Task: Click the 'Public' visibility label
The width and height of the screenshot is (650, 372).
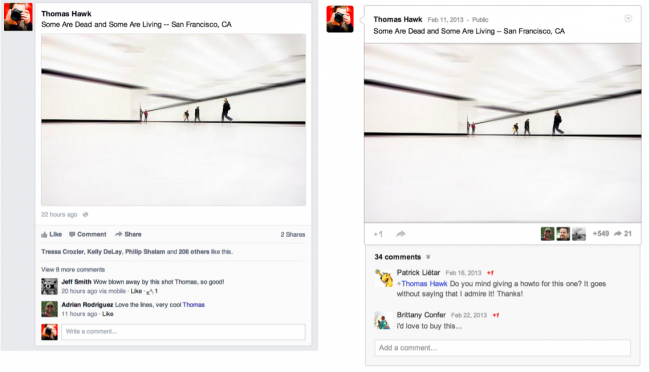Action: tap(480, 20)
